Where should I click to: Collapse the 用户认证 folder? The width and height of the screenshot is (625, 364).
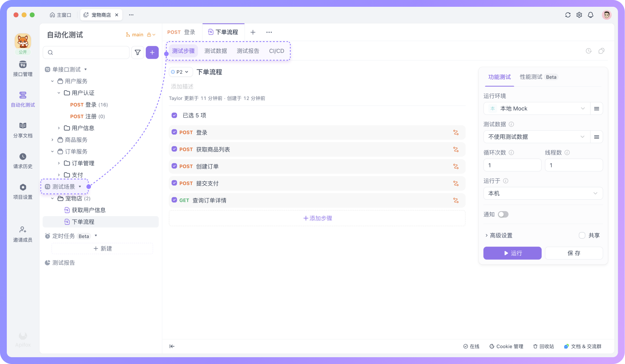[58, 92]
